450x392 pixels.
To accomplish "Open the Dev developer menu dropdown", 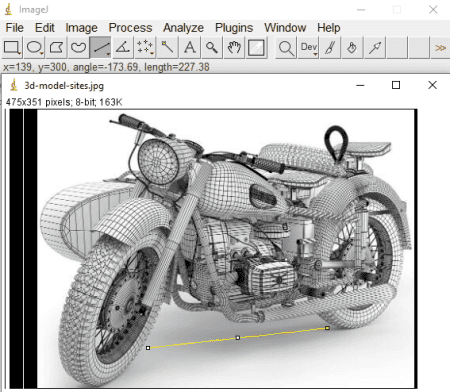I will 309,48.
